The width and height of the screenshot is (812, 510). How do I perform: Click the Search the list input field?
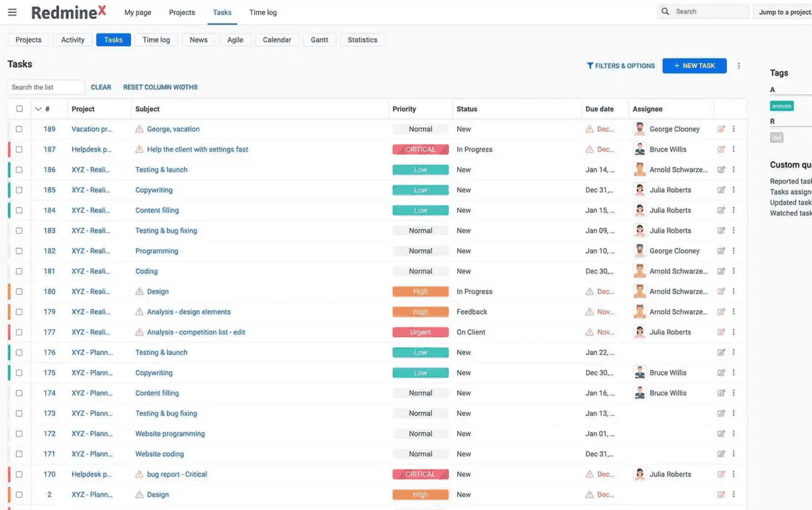pyautogui.click(x=46, y=87)
